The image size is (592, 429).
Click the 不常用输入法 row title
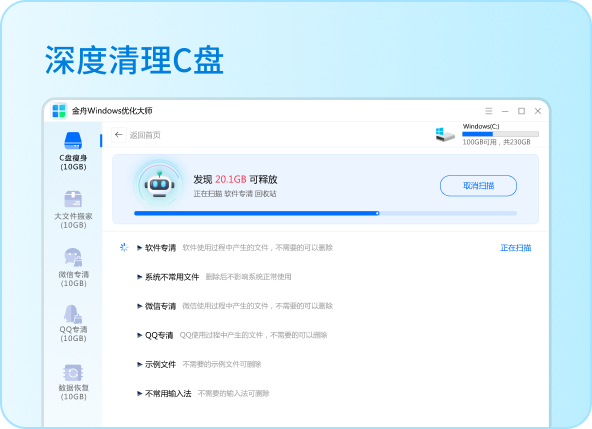pyautogui.click(x=168, y=394)
